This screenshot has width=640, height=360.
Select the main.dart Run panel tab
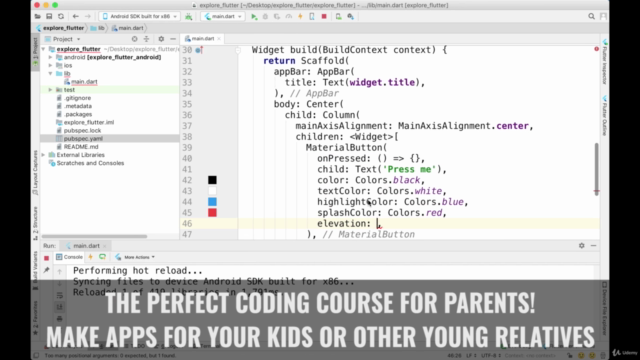click(x=86, y=246)
